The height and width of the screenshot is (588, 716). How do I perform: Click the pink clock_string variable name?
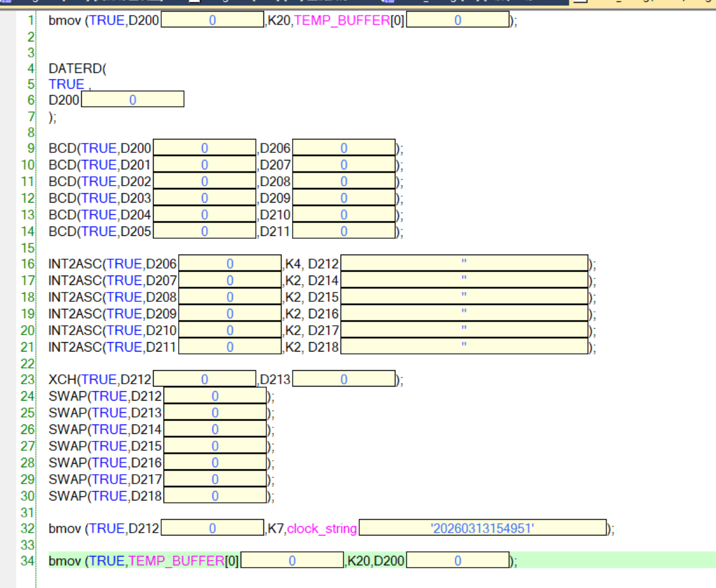click(x=322, y=528)
